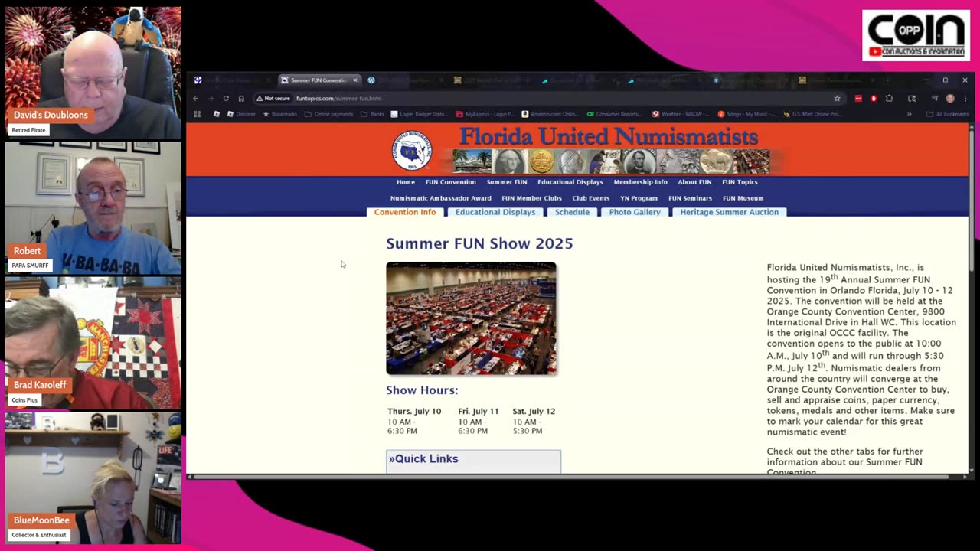Open the Numismatic Ambassador Award menu
Image resolution: width=980 pixels, height=551 pixels.
[x=441, y=198]
